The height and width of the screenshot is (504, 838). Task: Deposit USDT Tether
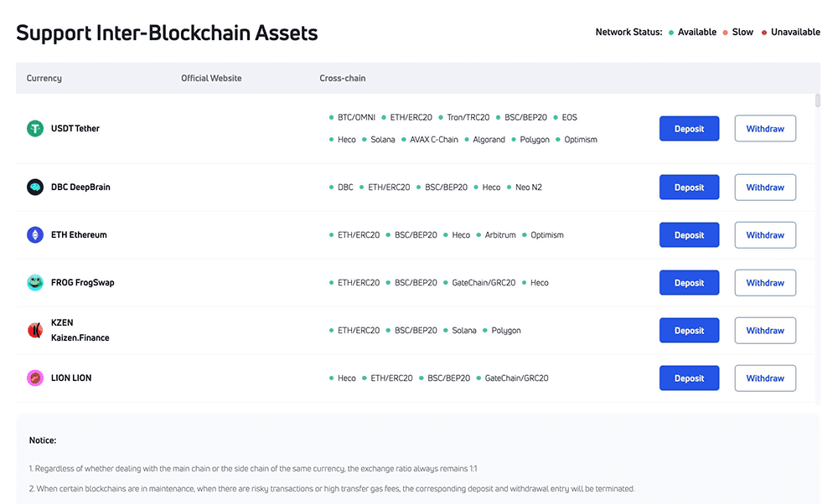(689, 129)
